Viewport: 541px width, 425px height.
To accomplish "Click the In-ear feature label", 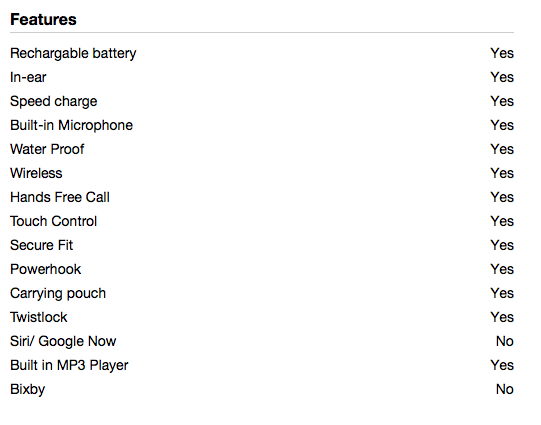I will pyautogui.click(x=28, y=77).
